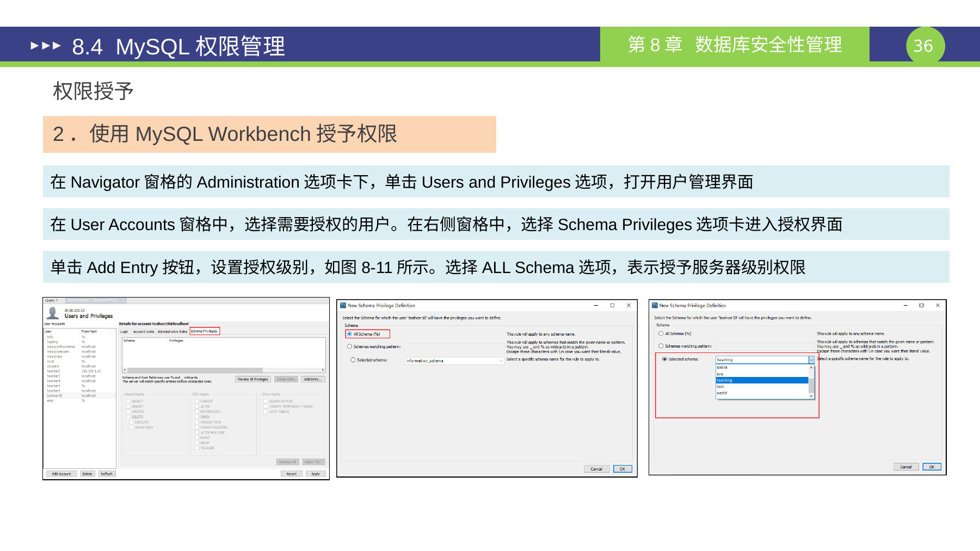Select user mysql.infoschema in the account list

point(79,346)
